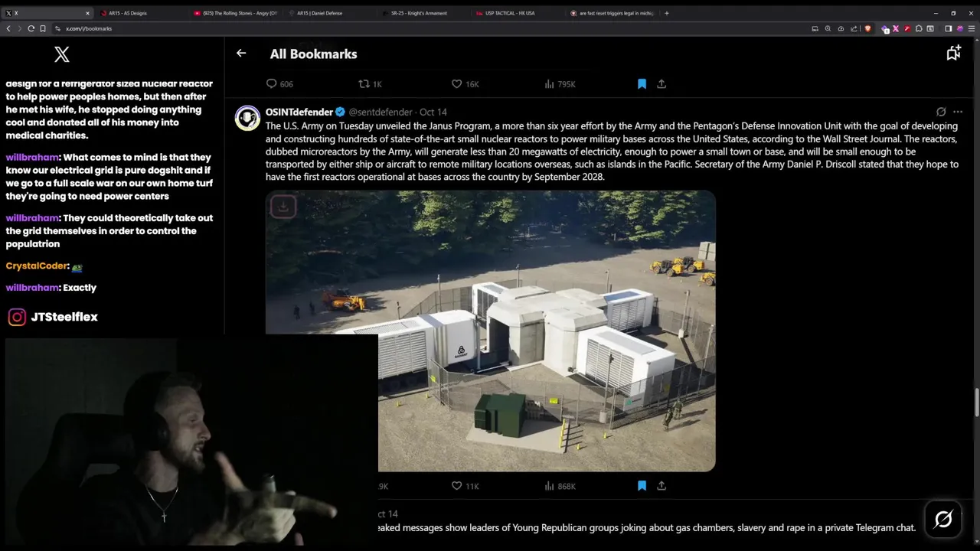
Task: Switch to the Rolling Stones - Angry tab
Action: 234,13
